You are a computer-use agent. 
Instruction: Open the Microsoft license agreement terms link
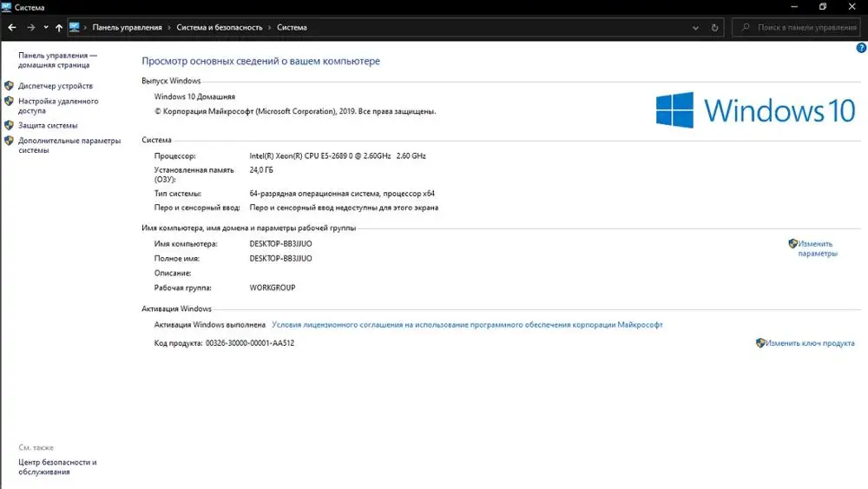click(x=467, y=325)
